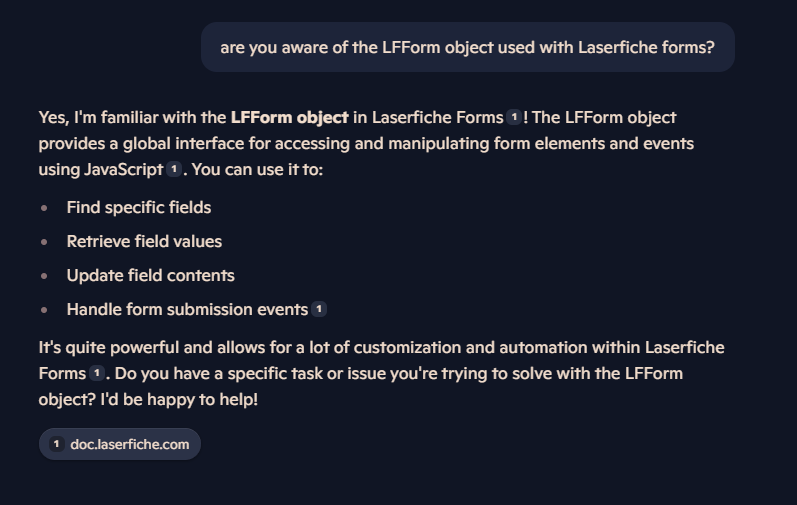Select the user message about LFForm object

(x=468, y=47)
